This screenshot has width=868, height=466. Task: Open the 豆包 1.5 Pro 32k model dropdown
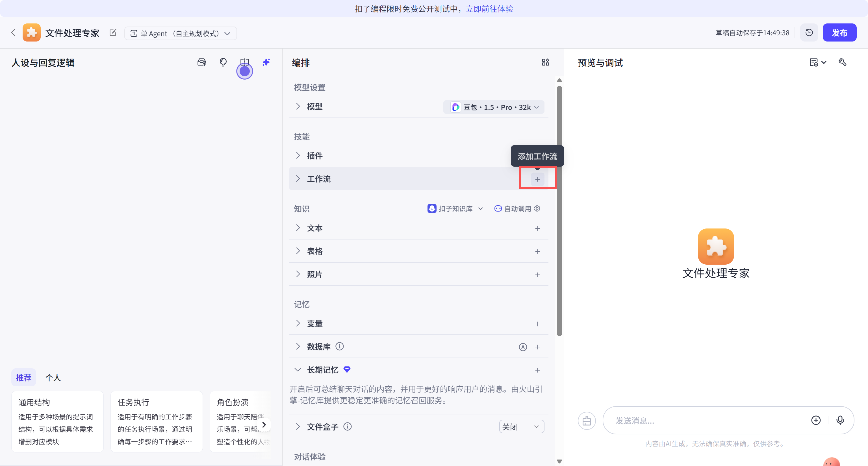[x=494, y=107]
